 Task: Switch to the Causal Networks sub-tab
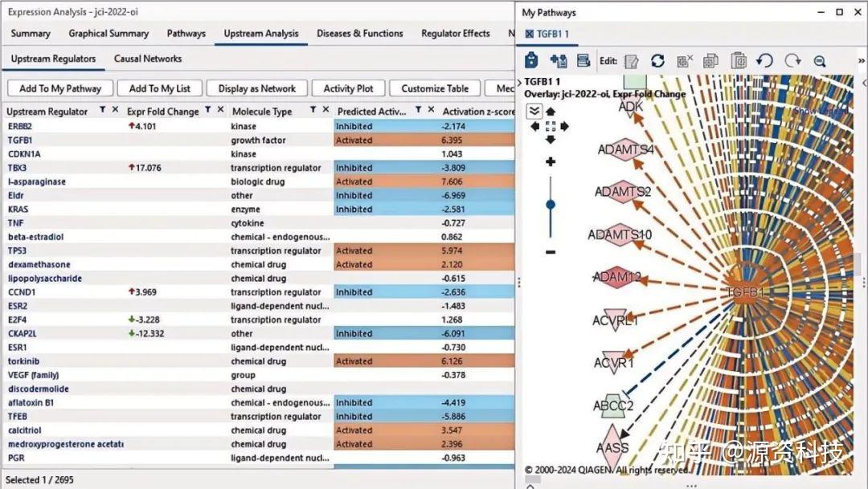click(148, 59)
